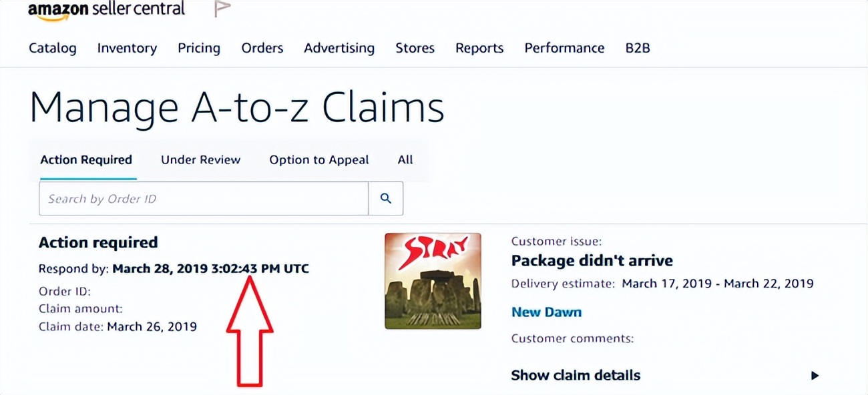The height and width of the screenshot is (395, 868).
Task: Expand the Show claim details arrow
Action: 815,375
